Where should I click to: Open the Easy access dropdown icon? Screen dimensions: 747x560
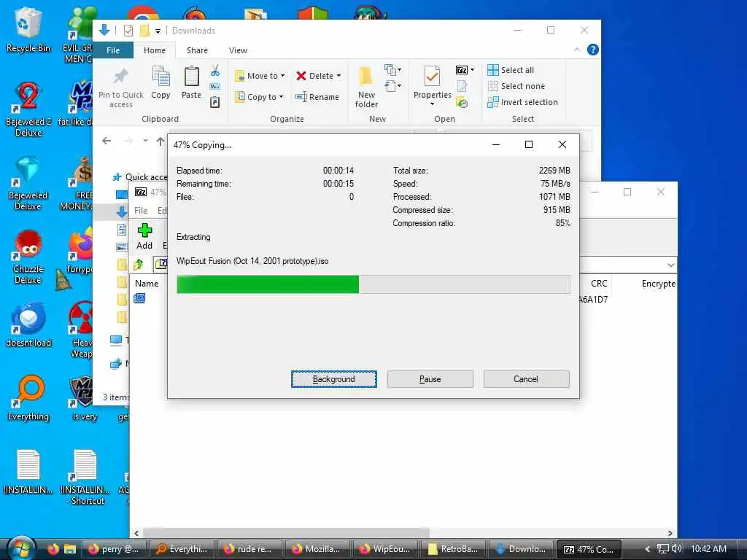click(392, 86)
